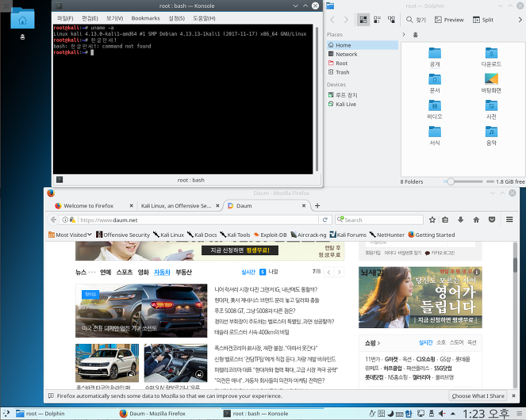Expand hidden system tray icons arrow
The image size is (526, 420).
(453, 414)
